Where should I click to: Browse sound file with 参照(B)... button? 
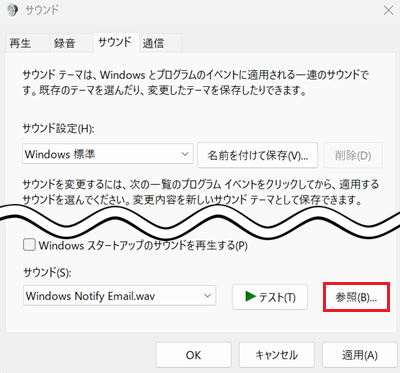356,297
